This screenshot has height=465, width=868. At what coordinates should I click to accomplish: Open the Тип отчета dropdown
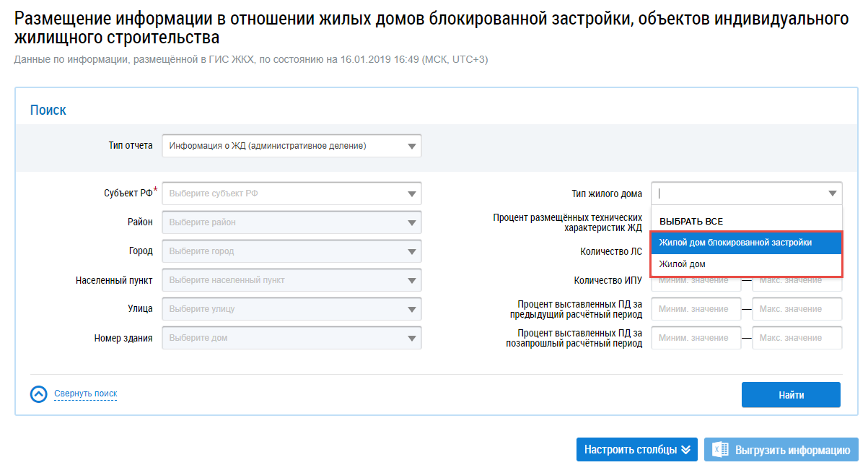pyautogui.click(x=291, y=146)
